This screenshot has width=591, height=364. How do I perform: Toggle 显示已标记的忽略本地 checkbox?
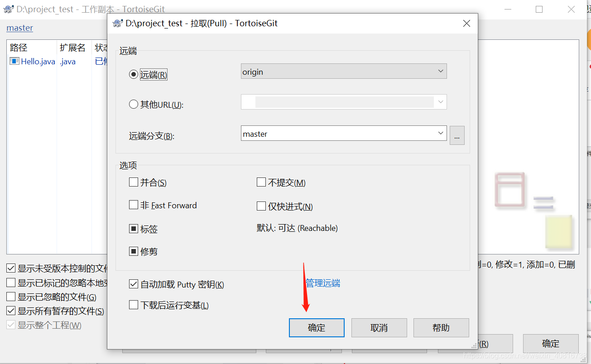click(x=11, y=283)
